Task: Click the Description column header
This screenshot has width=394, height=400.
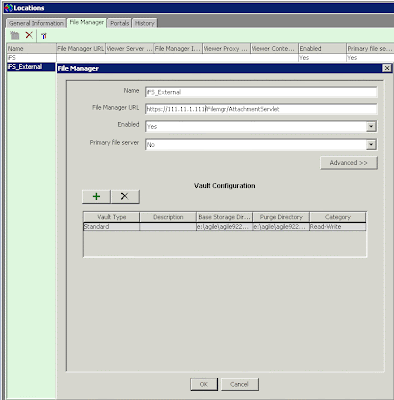Action: pos(168,217)
